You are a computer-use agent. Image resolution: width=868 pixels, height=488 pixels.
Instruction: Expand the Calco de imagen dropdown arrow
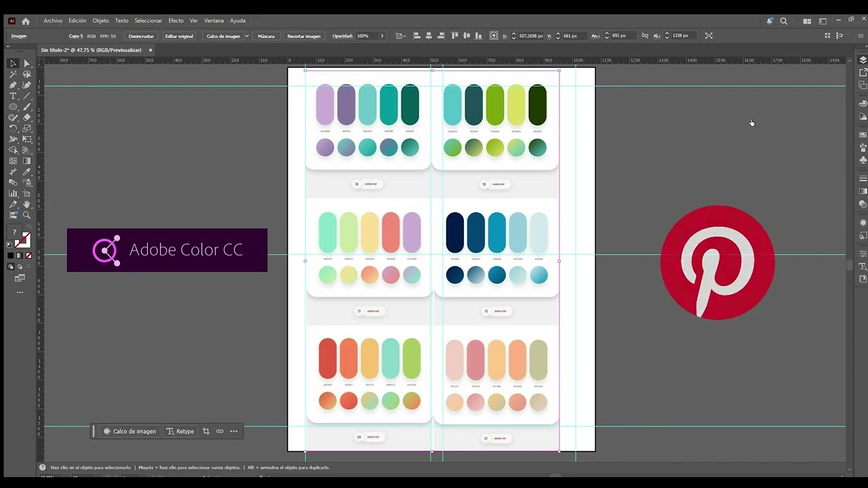247,36
